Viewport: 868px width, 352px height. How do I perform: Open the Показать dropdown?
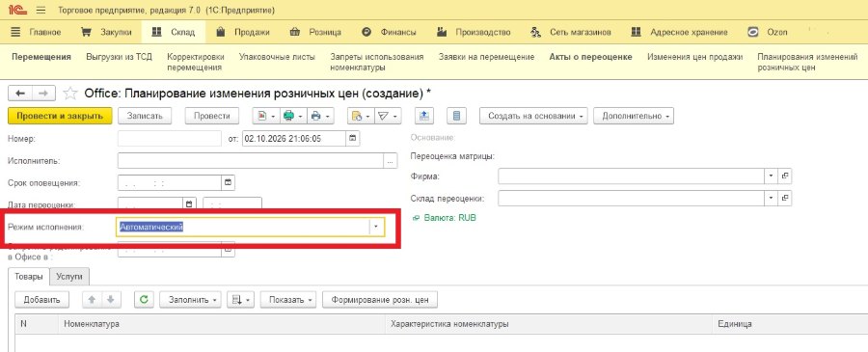coord(288,299)
